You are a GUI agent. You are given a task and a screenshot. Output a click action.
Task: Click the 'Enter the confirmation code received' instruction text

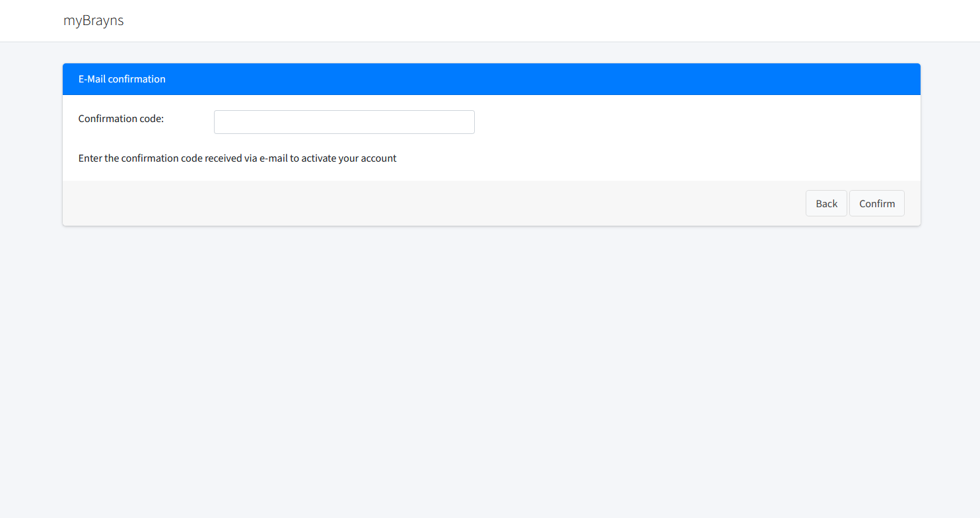pyautogui.click(x=238, y=158)
